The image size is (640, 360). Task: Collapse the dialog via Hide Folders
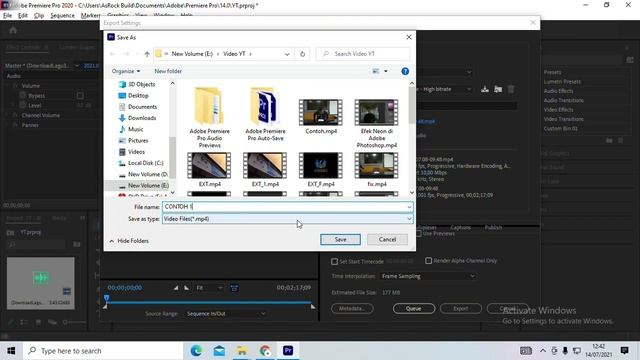(x=129, y=241)
